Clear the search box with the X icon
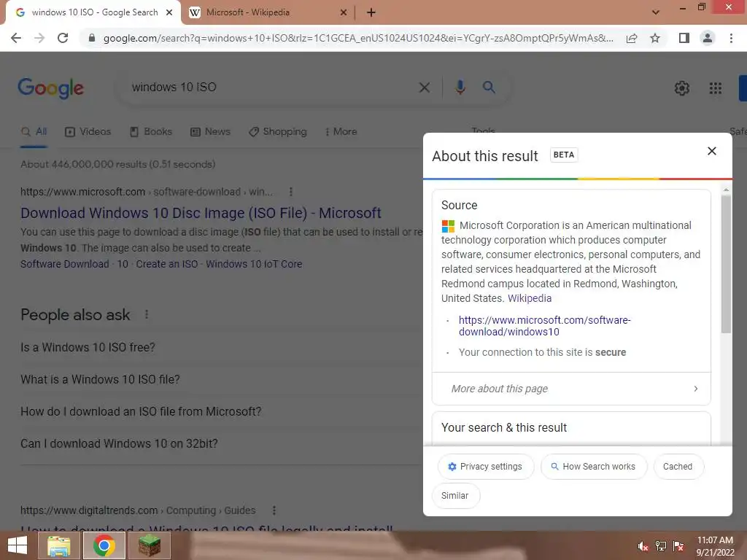 (424, 87)
